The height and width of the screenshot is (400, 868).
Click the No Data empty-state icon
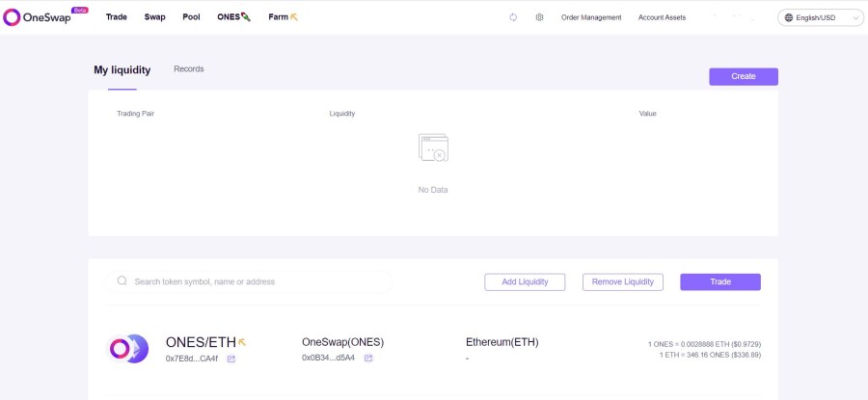[x=433, y=147]
